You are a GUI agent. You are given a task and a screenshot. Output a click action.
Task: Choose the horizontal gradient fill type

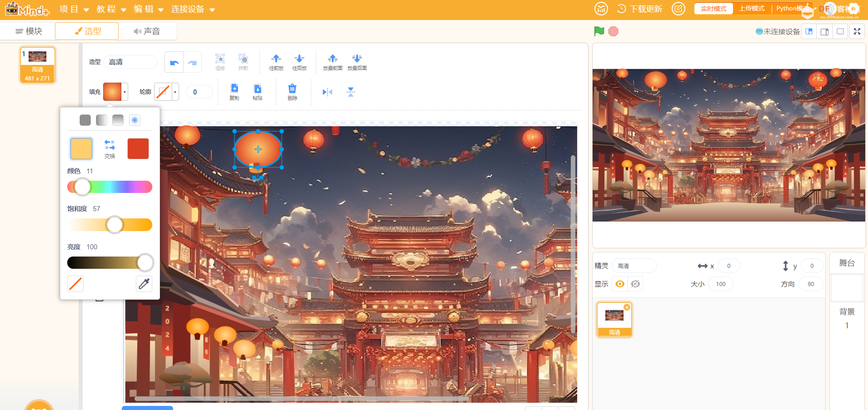(102, 120)
